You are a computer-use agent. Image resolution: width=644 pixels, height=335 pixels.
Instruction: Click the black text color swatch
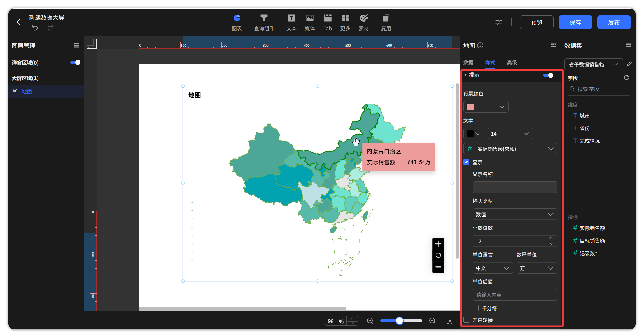tap(470, 133)
